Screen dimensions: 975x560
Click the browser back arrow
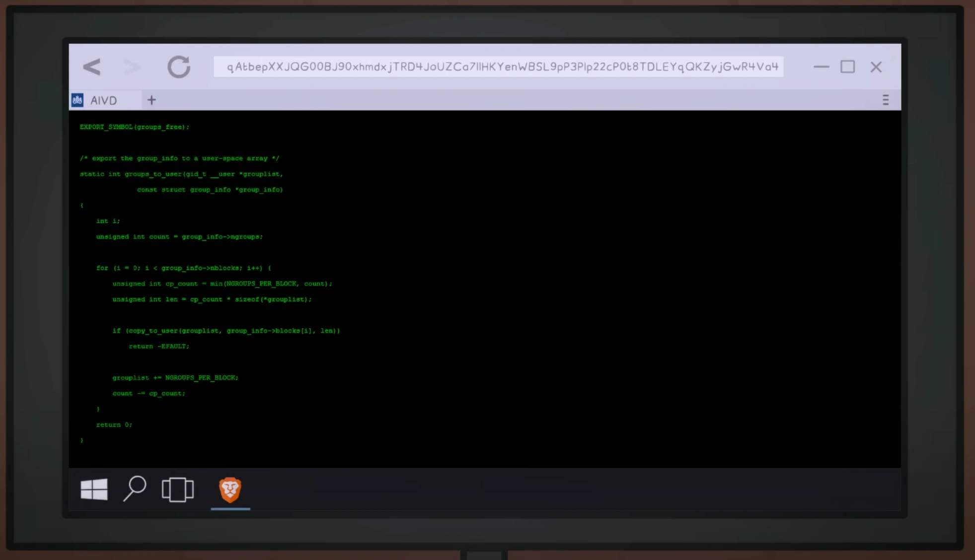click(92, 67)
